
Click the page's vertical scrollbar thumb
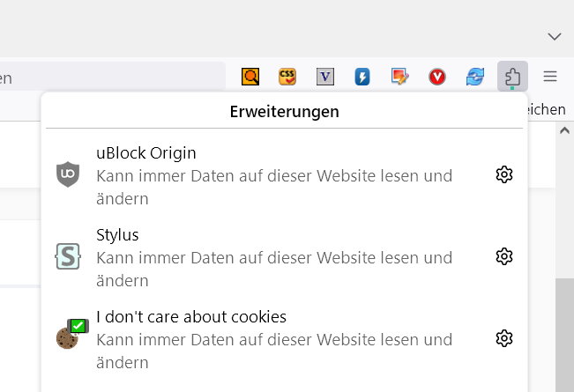click(564, 335)
